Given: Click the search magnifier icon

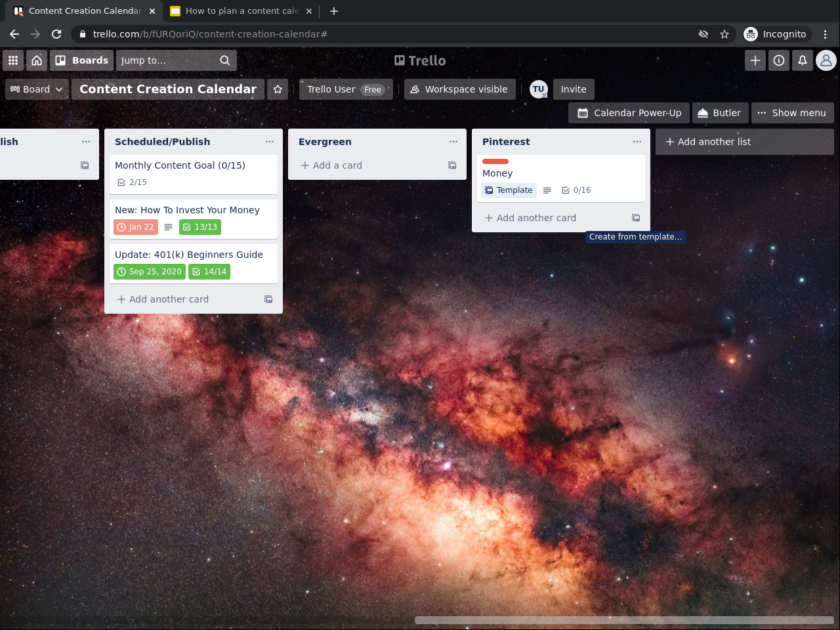Looking at the screenshot, I should pyautogui.click(x=225, y=60).
